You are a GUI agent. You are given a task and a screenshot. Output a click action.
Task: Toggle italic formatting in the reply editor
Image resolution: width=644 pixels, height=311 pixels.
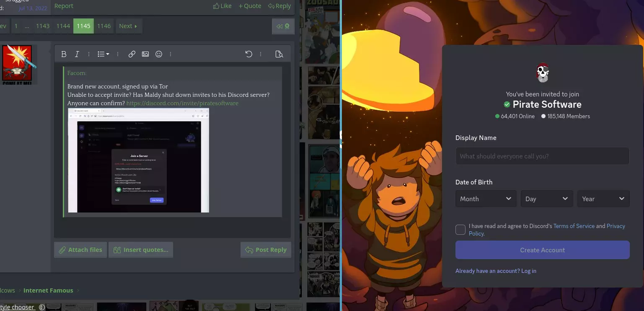point(77,54)
